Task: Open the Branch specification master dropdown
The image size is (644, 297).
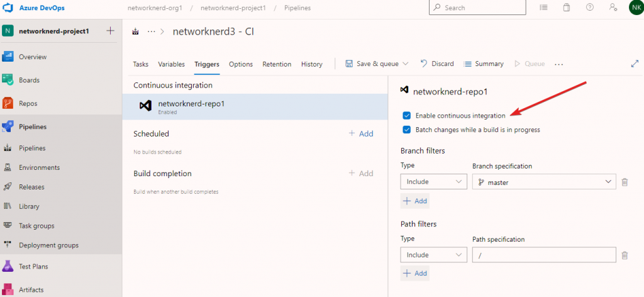Action: pos(544,182)
